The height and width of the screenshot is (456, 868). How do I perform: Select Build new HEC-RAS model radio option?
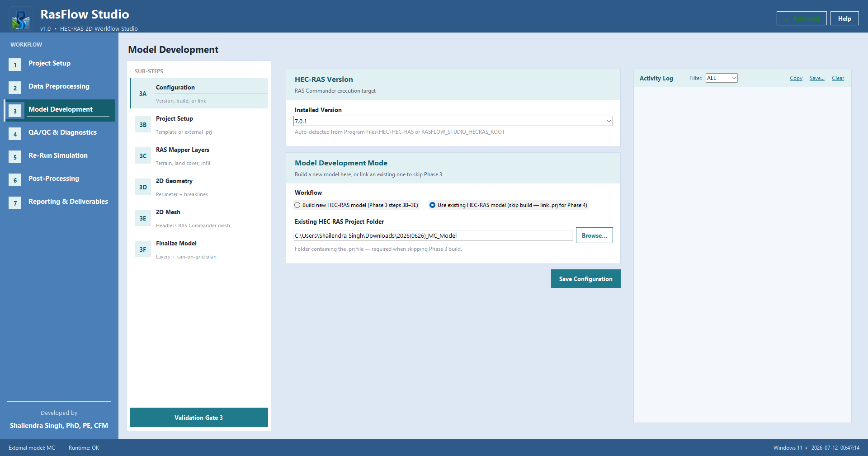tap(297, 205)
